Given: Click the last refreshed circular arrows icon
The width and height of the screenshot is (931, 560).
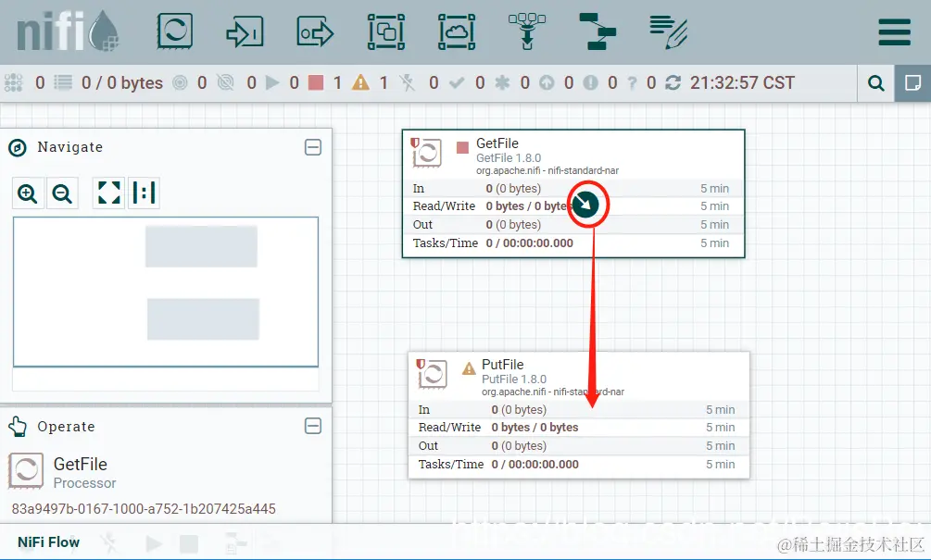Looking at the screenshot, I should tap(673, 82).
